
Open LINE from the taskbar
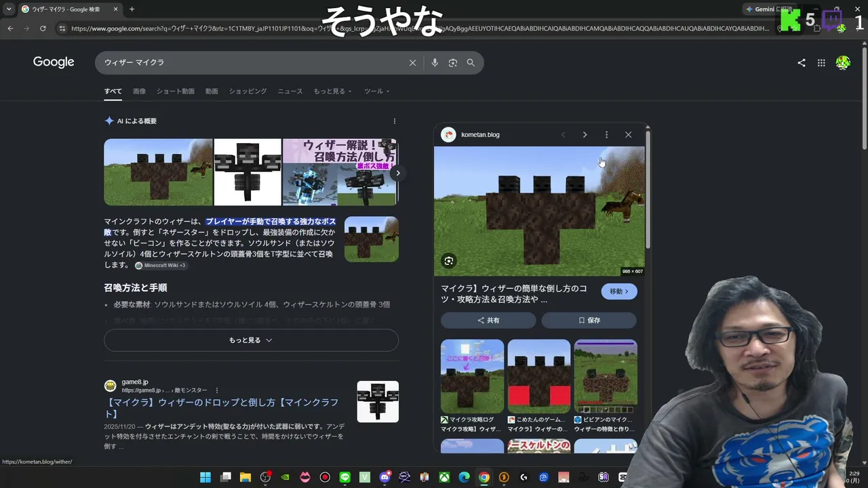pos(345,477)
